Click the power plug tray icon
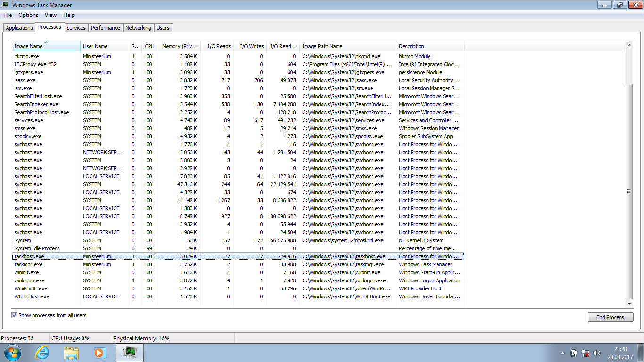This screenshot has width=644, height=362. [x=574, y=353]
